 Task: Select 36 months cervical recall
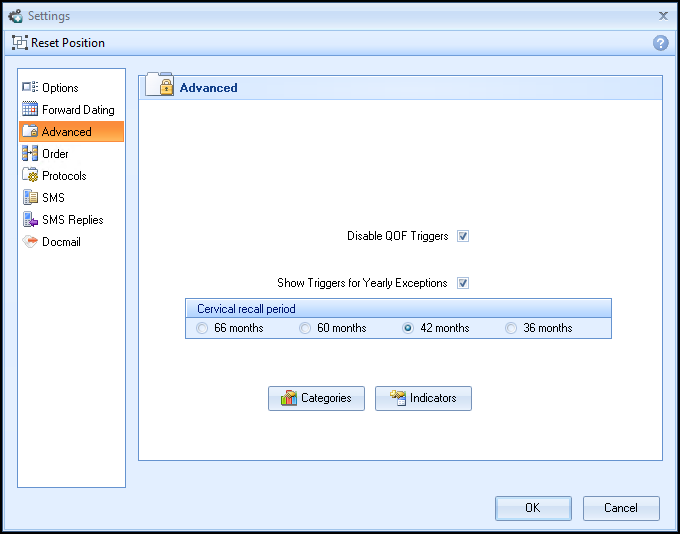tap(512, 328)
